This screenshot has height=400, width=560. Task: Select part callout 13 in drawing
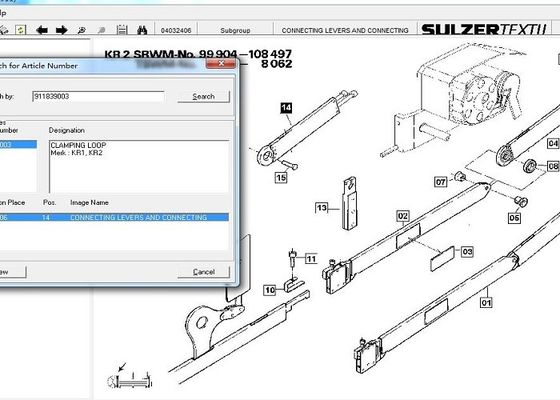pyautogui.click(x=322, y=208)
